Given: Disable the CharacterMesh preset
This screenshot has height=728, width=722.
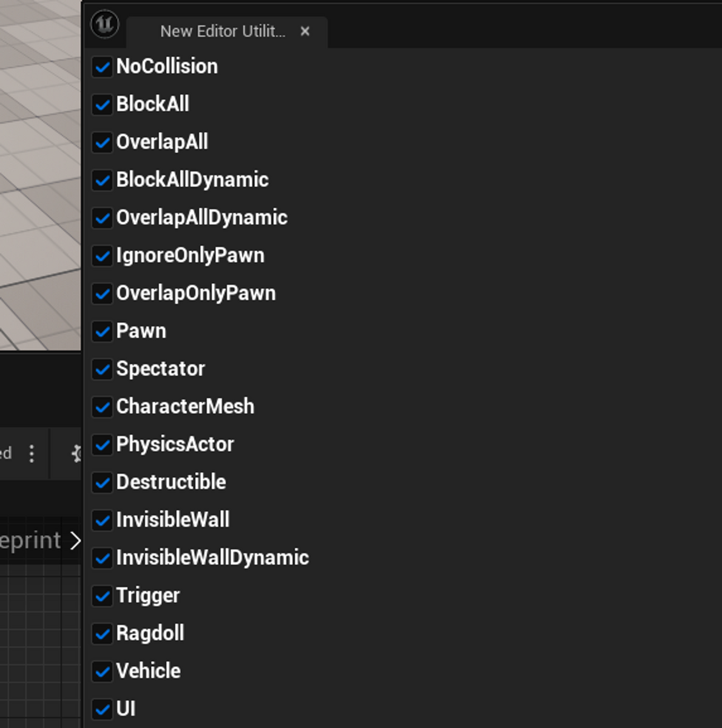Looking at the screenshot, I should point(101,408).
